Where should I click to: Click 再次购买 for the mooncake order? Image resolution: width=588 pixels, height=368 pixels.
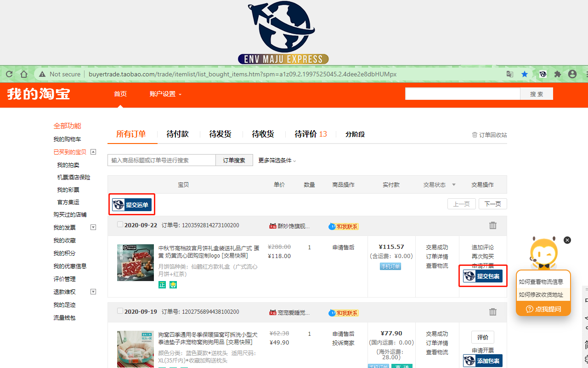pos(483,257)
